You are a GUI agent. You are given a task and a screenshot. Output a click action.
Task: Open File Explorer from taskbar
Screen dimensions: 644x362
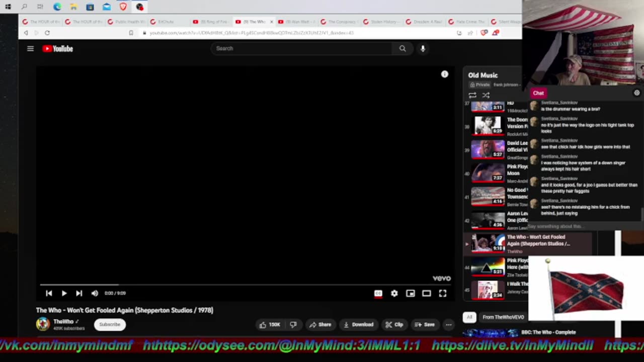tap(73, 7)
